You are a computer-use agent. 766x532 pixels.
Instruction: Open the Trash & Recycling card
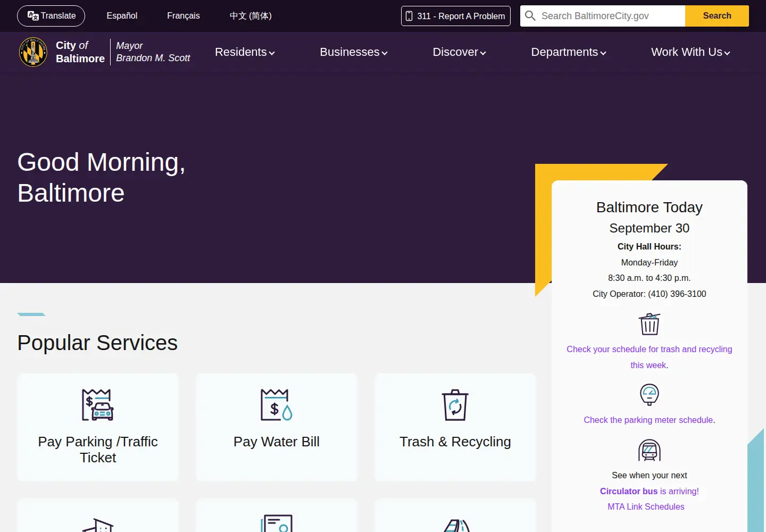coord(455,427)
